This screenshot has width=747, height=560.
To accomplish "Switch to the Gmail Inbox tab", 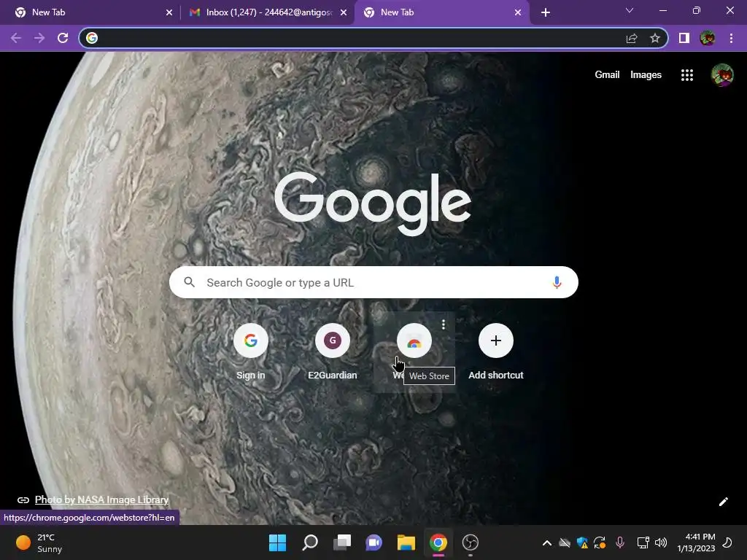I will [267, 12].
